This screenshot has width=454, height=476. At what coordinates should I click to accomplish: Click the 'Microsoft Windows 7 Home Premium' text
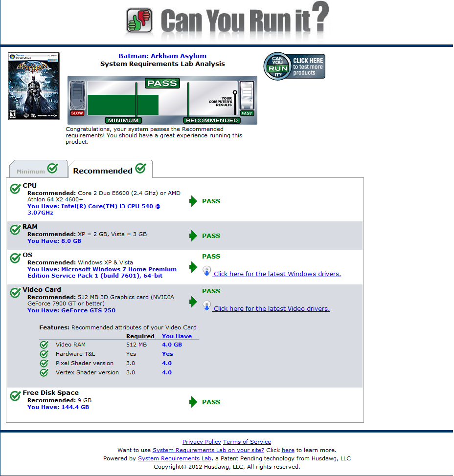click(119, 269)
